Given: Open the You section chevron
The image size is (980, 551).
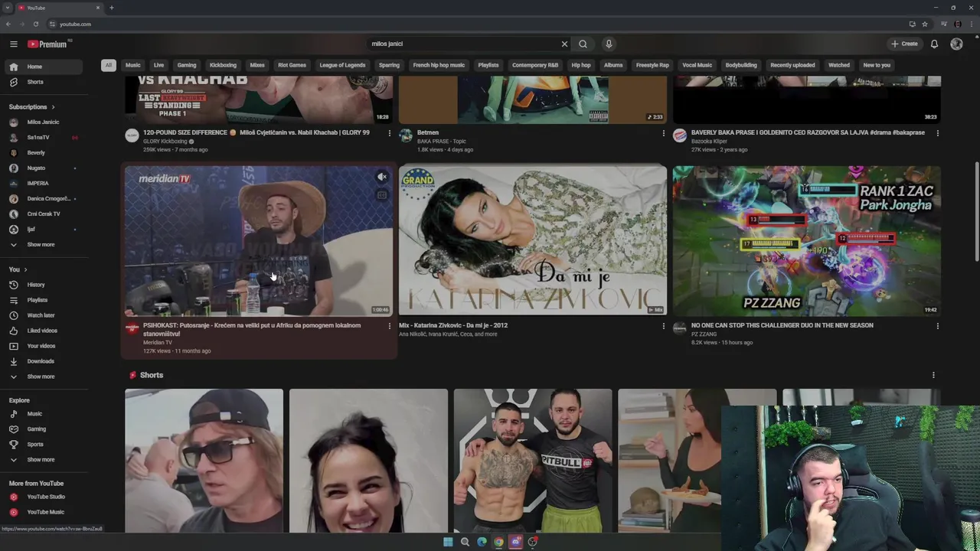Looking at the screenshot, I should point(25,269).
